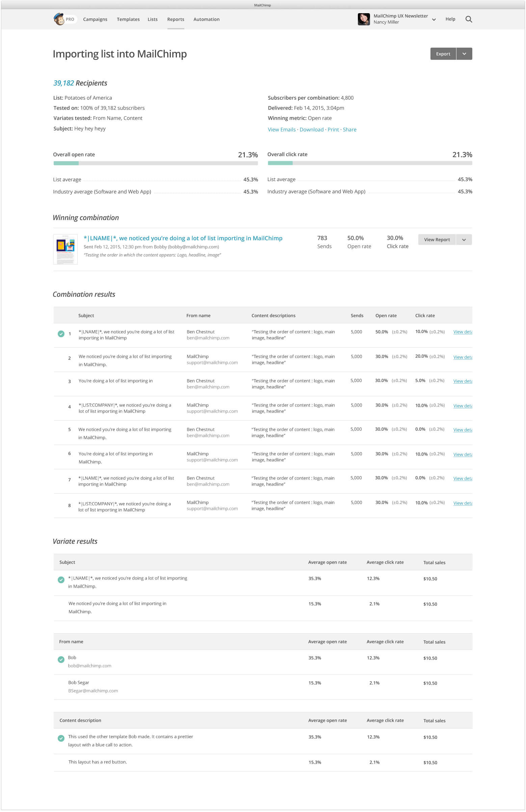
Task: Click the Overall open rate progress bar
Action: [155, 164]
